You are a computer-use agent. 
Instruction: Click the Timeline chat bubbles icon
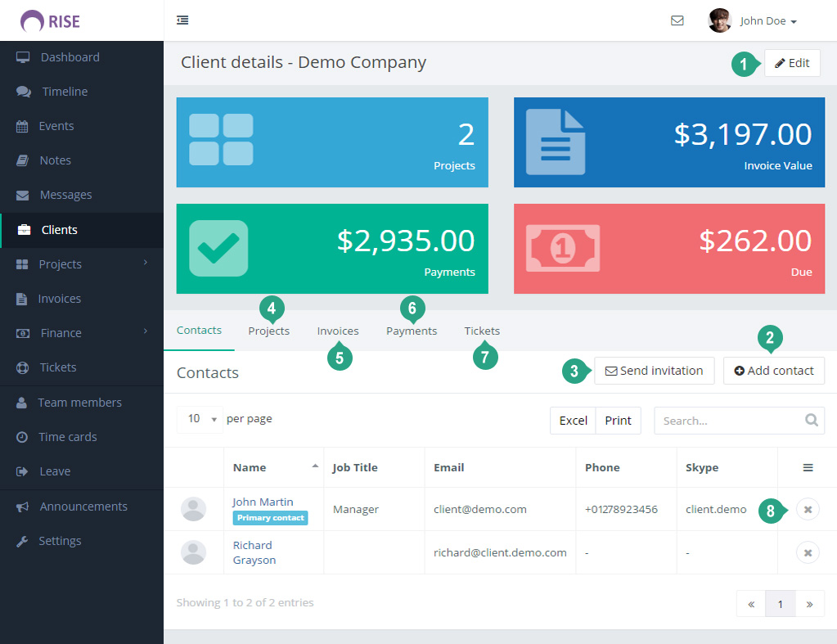24,92
